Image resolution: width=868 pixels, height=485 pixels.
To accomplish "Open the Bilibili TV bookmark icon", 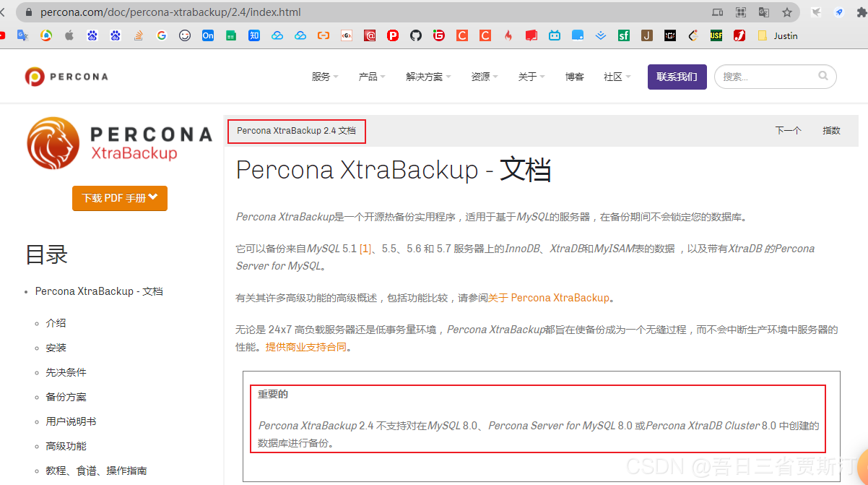I will pyautogui.click(x=555, y=35).
